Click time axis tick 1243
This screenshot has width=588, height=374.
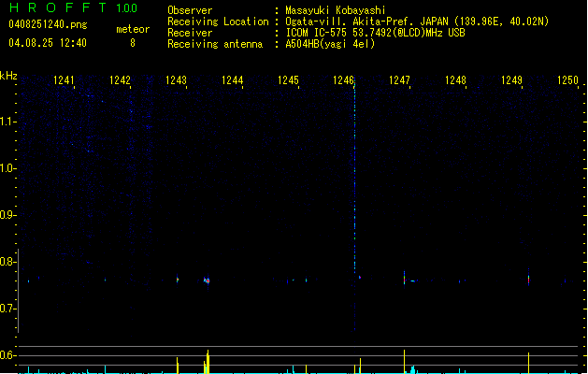(176, 80)
